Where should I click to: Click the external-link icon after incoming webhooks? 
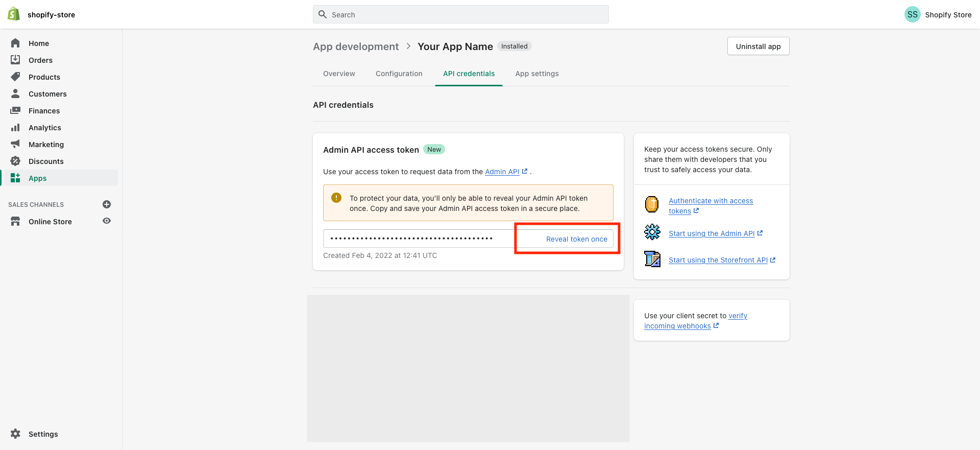click(716, 325)
